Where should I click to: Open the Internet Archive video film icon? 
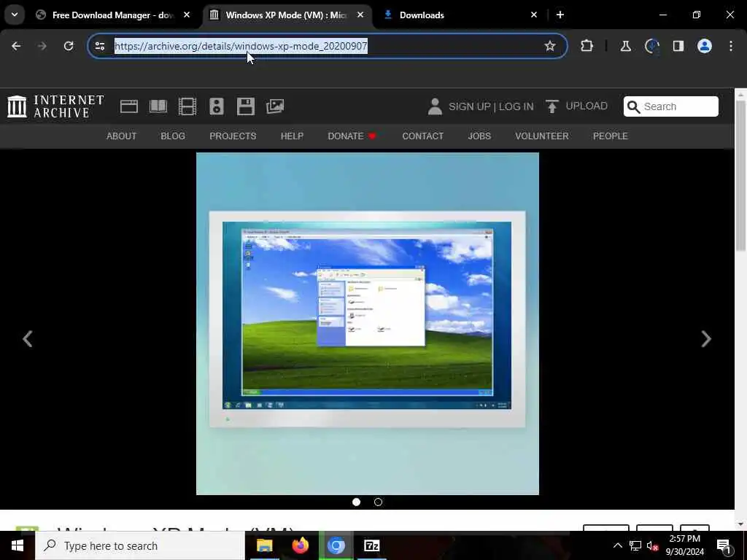187,106
